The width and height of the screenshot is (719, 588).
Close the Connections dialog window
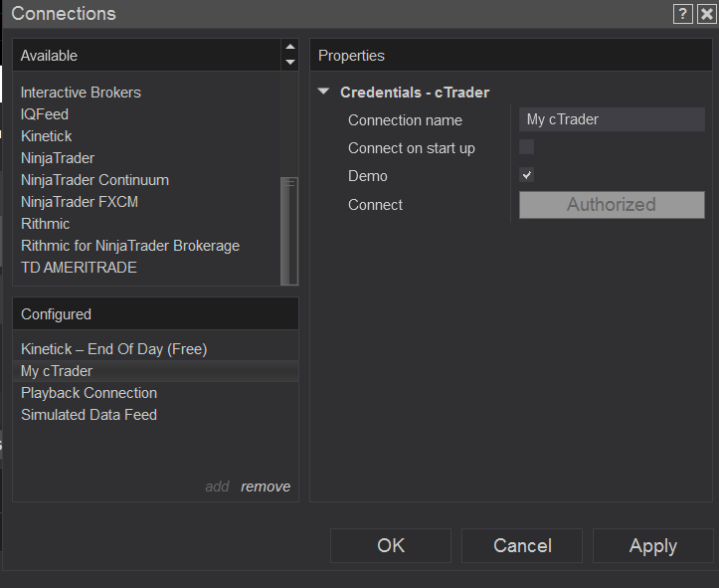click(706, 14)
